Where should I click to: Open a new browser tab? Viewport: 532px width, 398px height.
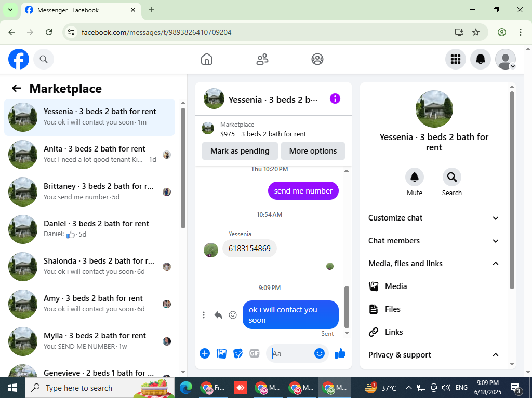click(152, 10)
